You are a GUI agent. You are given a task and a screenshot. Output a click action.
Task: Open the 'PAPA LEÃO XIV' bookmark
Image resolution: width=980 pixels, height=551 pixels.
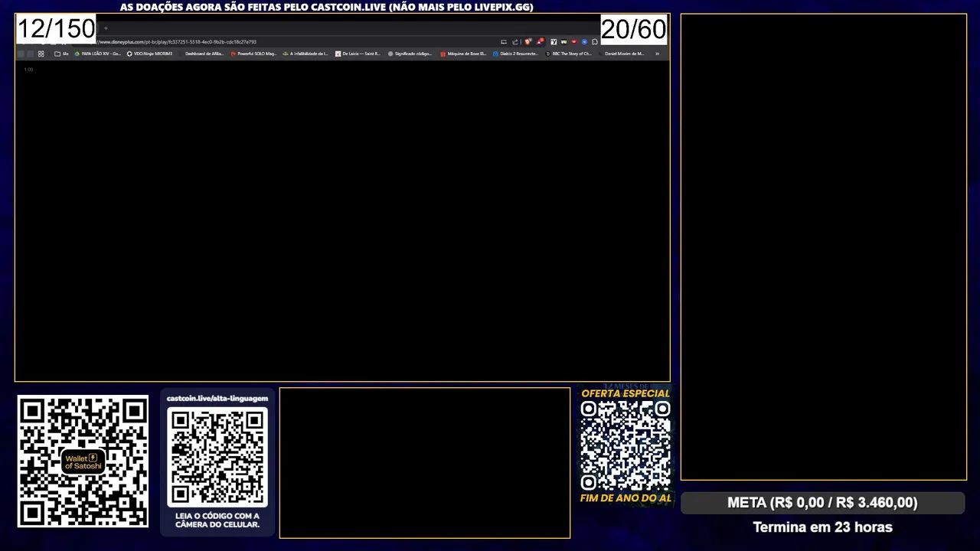(x=98, y=54)
